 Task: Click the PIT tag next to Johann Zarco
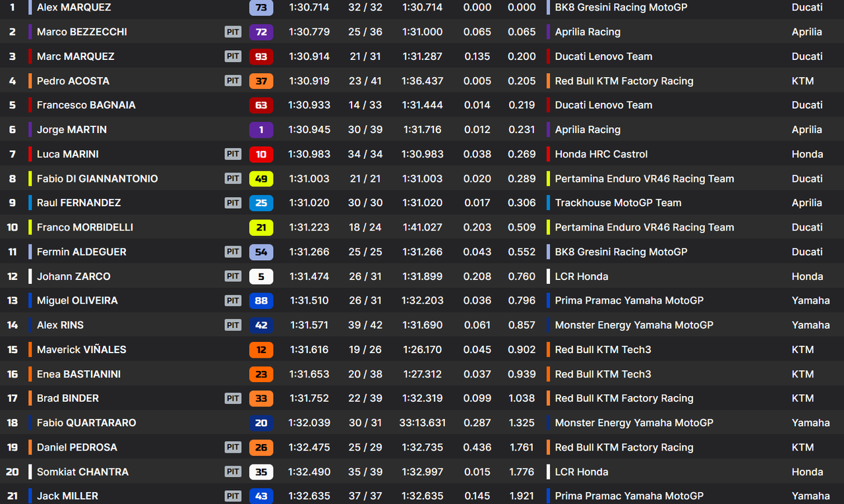[233, 277]
